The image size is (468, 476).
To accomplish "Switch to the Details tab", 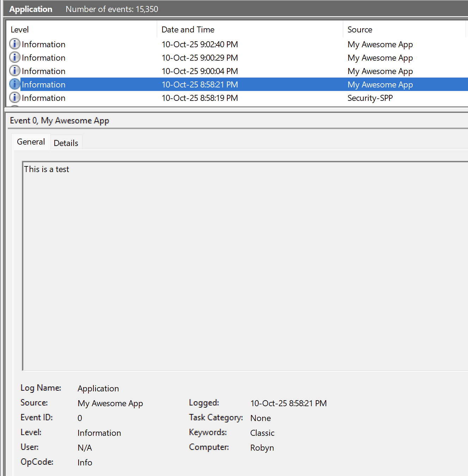I will pos(66,143).
